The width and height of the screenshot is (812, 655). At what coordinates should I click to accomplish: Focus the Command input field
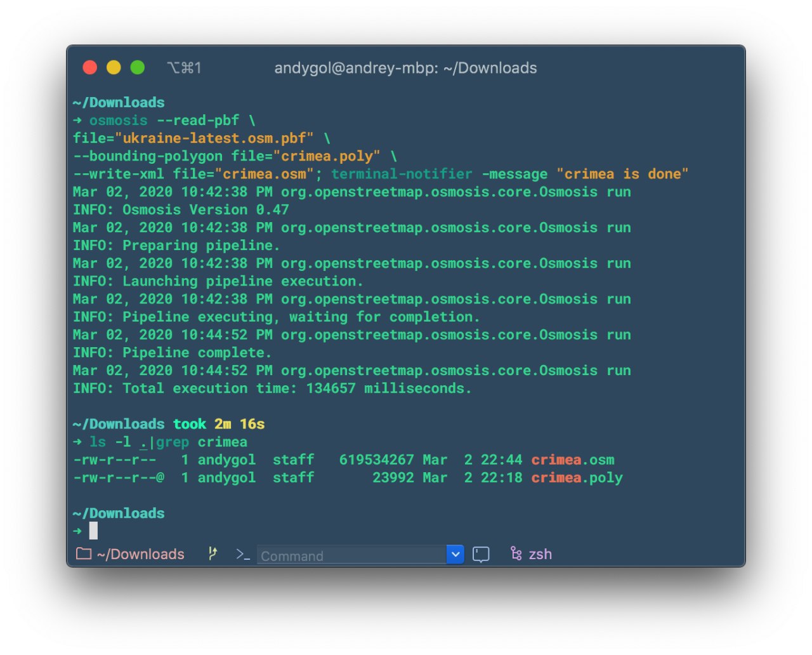352,555
